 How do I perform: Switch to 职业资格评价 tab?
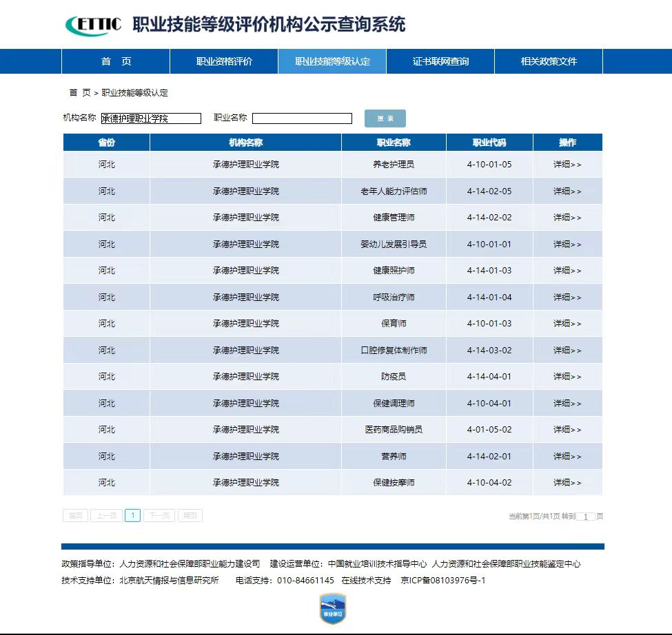(x=224, y=61)
